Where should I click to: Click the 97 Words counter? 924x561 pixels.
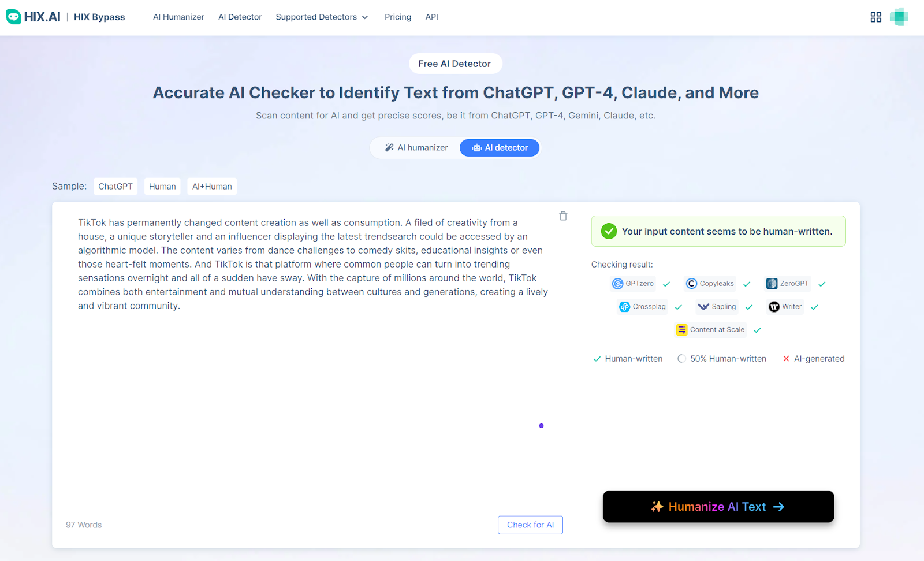point(84,525)
